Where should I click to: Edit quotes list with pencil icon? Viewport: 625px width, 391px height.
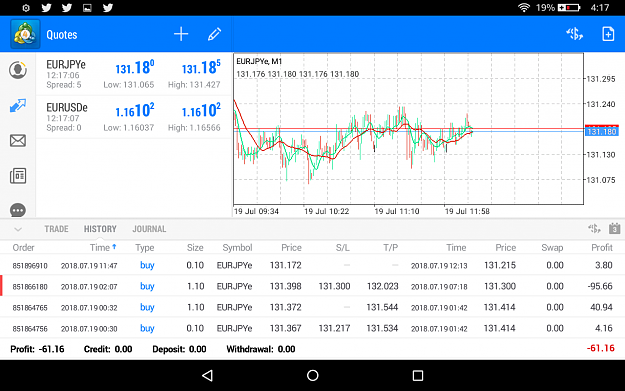[x=214, y=34]
